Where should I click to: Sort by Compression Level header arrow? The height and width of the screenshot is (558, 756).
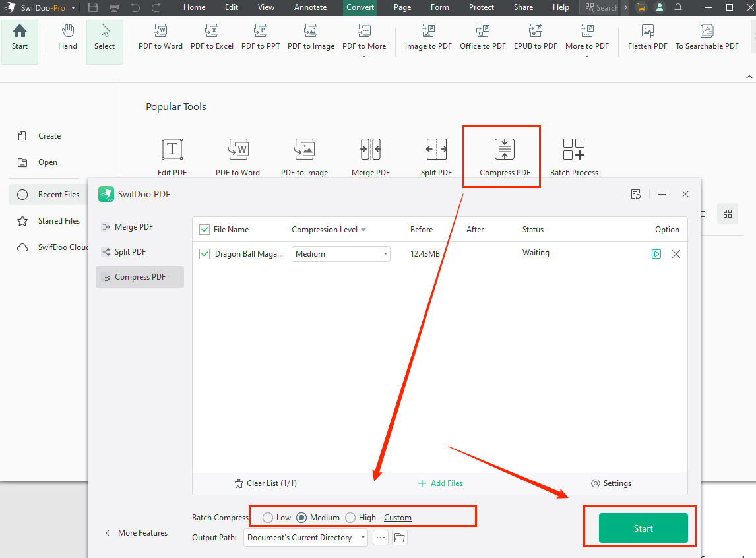pyautogui.click(x=363, y=230)
